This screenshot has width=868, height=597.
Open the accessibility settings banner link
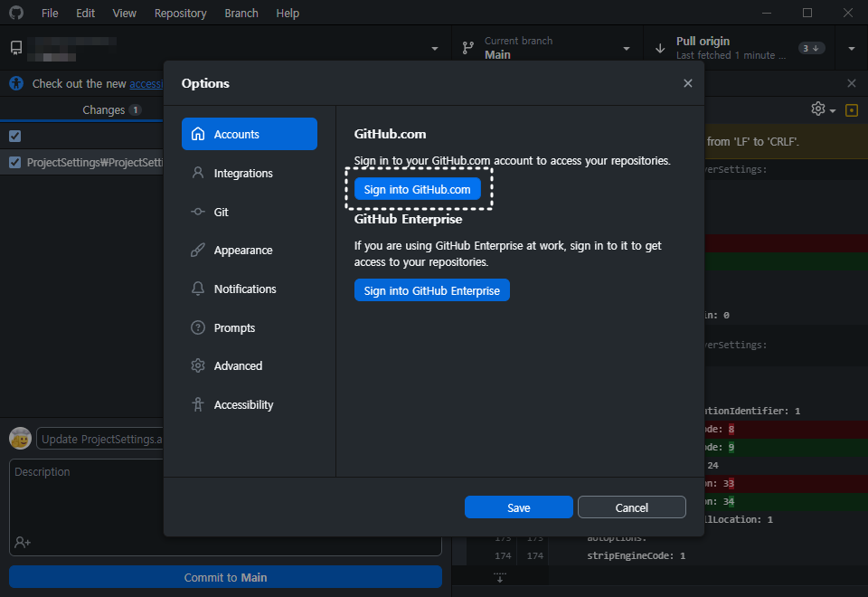[146, 83]
